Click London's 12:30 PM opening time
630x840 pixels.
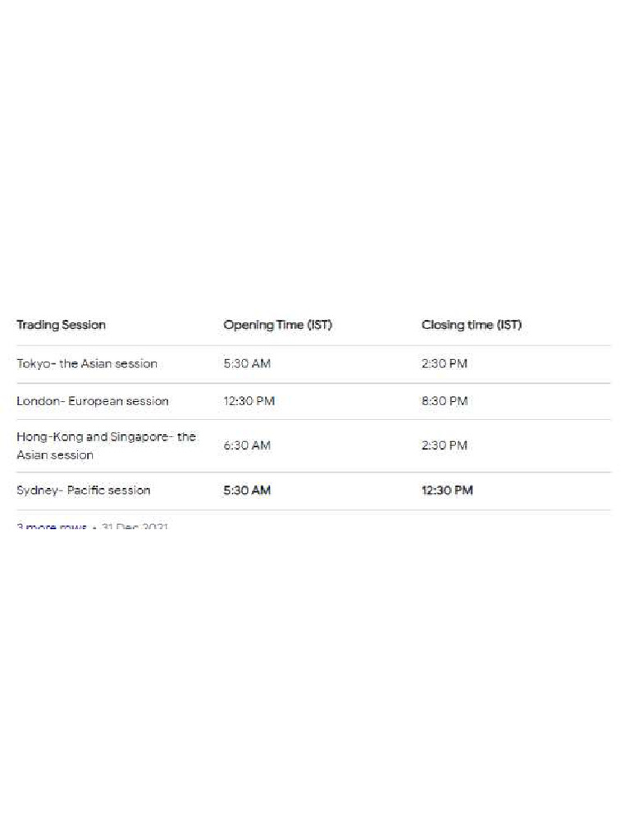(x=249, y=401)
